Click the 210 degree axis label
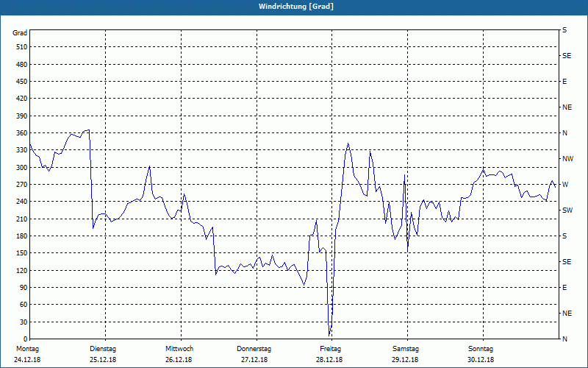The image size is (588, 368). [21, 219]
